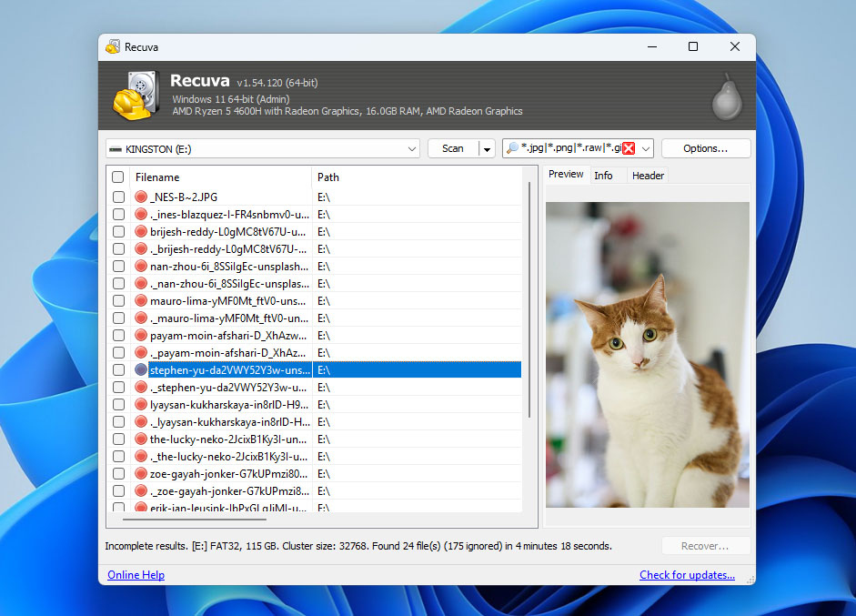This screenshot has height=616, width=856.
Task: Click the Recuva title bar app icon
Action: tap(113, 46)
